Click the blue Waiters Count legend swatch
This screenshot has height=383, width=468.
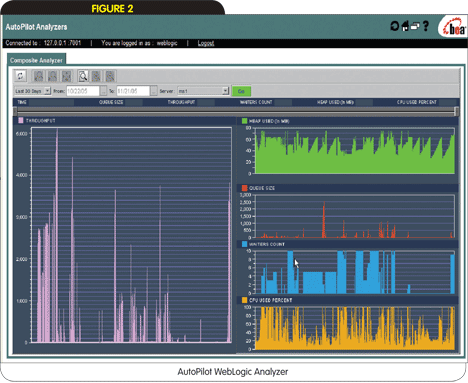coord(244,244)
